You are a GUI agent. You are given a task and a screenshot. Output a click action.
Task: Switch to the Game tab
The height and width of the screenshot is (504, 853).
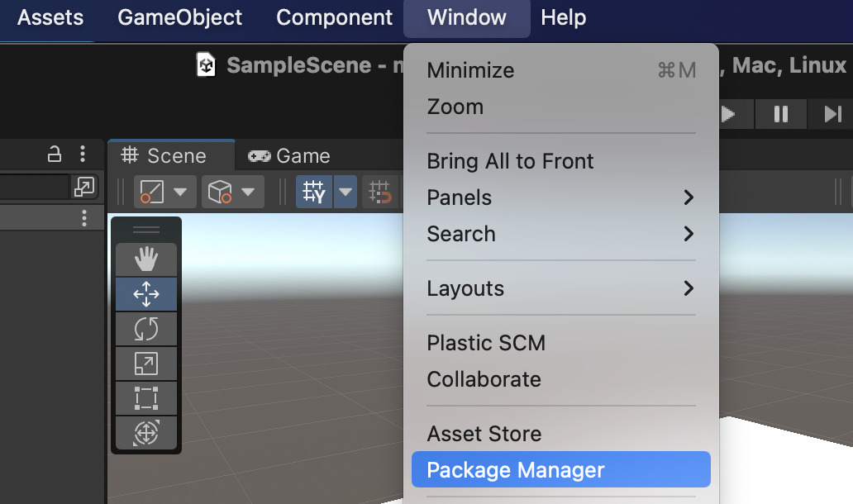[290, 155]
